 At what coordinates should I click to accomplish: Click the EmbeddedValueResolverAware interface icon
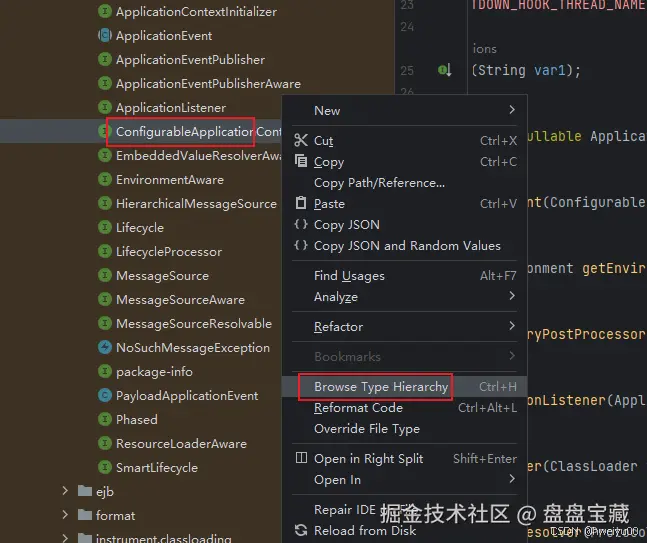pos(105,156)
